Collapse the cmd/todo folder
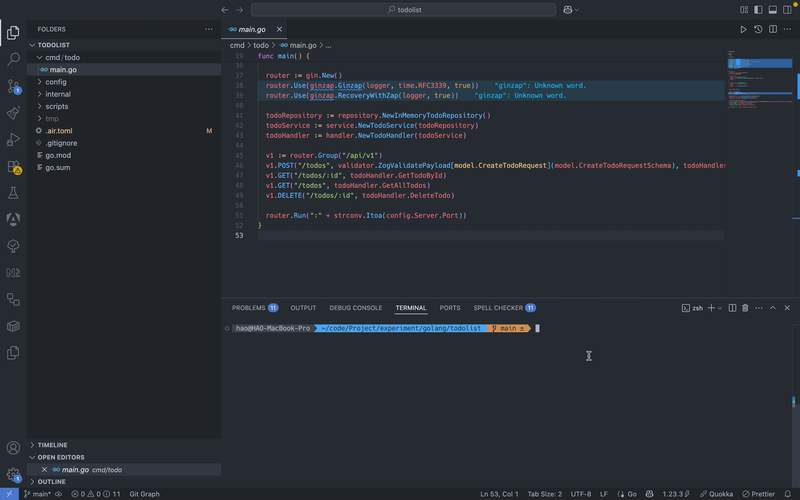 click(39, 57)
